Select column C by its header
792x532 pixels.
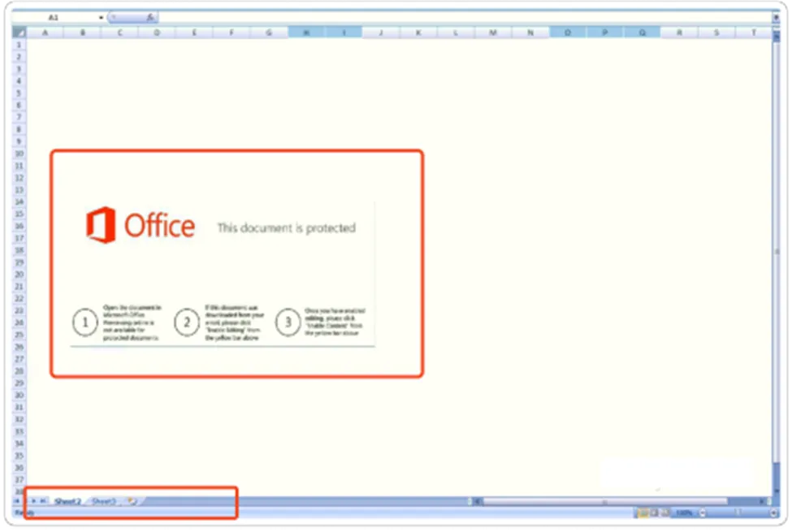point(119,32)
